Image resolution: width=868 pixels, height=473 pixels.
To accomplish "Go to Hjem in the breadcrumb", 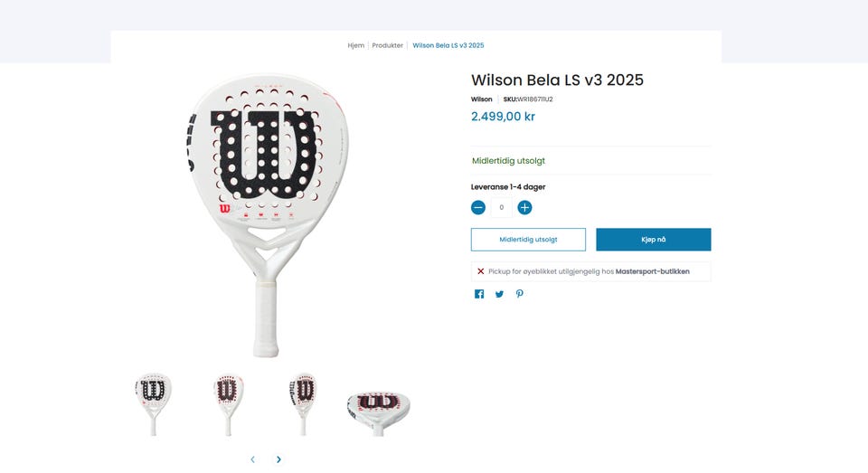I will coord(355,45).
